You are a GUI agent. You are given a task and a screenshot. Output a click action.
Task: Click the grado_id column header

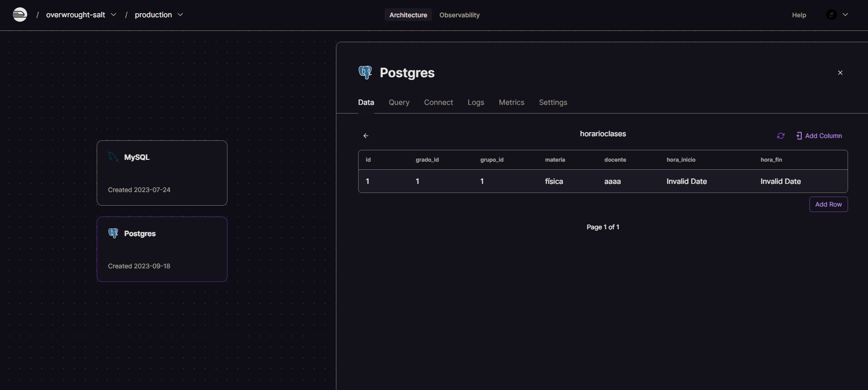click(x=427, y=160)
